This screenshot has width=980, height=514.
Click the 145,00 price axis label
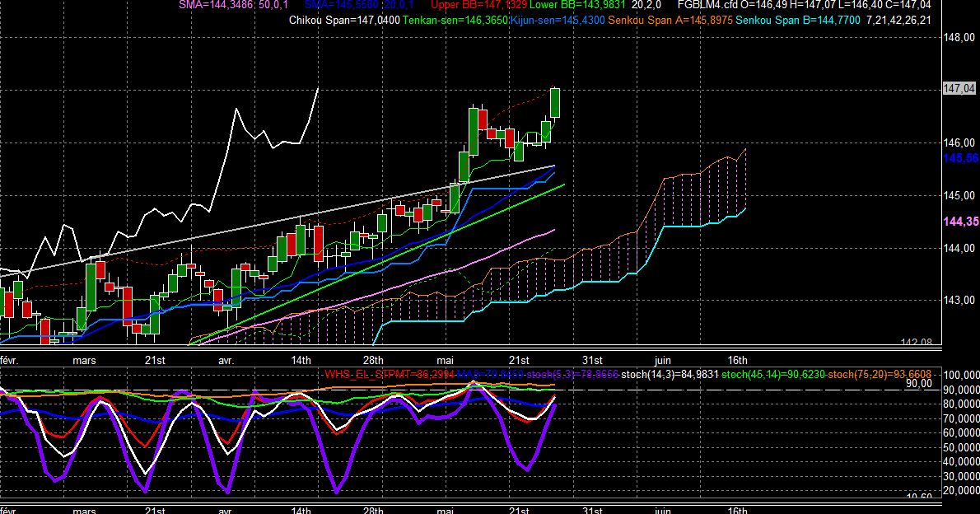click(x=959, y=195)
